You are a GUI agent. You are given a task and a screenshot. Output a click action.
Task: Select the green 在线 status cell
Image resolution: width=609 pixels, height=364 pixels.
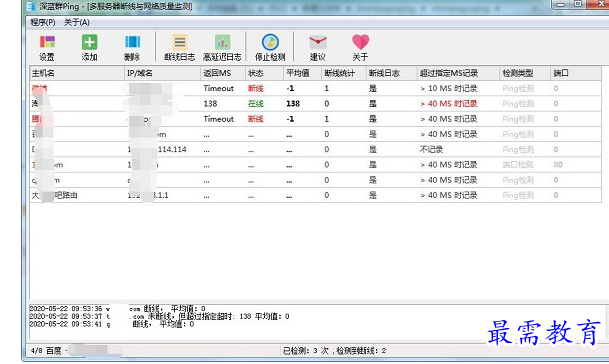tap(256, 104)
